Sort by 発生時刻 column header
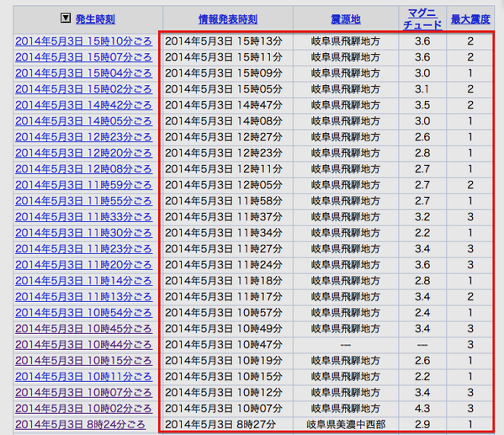Image resolution: width=504 pixels, height=435 pixels. [x=95, y=19]
